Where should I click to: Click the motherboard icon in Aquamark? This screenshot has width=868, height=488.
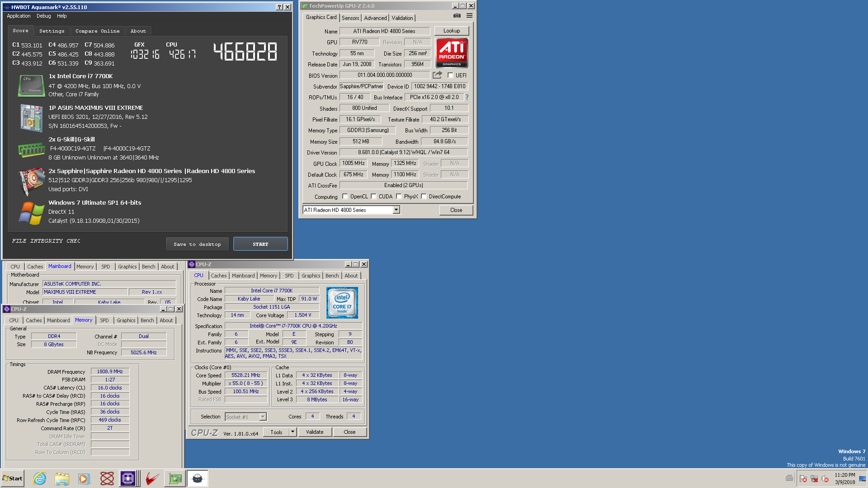pyautogui.click(x=31, y=118)
